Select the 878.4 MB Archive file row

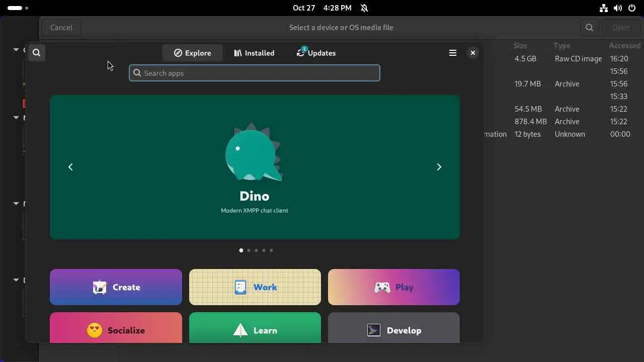pyautogui.click(x=563, y=122)
